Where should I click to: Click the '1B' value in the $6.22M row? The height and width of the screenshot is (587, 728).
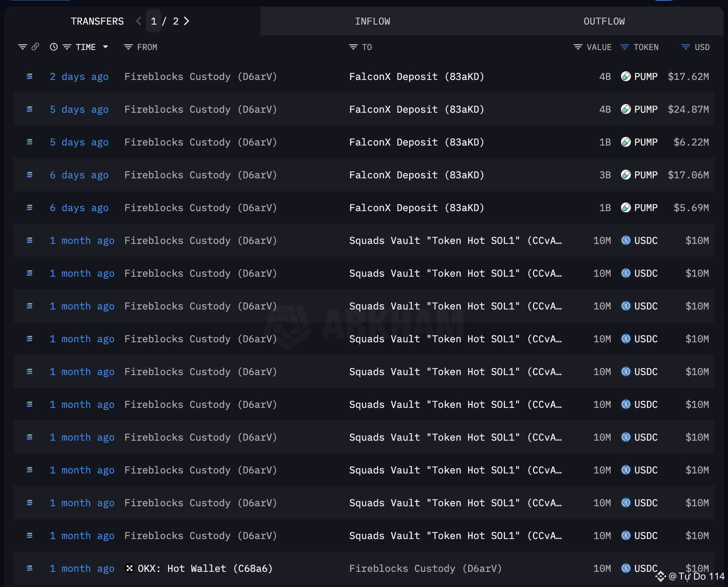(x=605, y=142)
